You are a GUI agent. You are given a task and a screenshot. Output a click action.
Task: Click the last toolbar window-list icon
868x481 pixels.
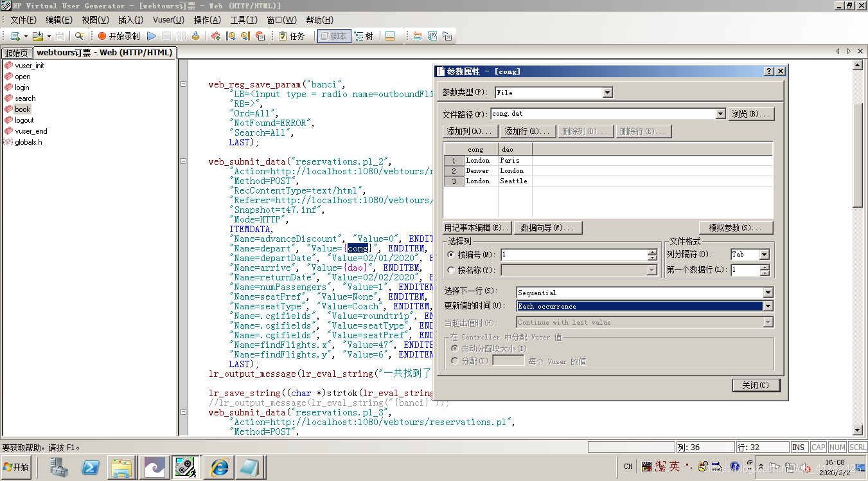click(447, 36)
